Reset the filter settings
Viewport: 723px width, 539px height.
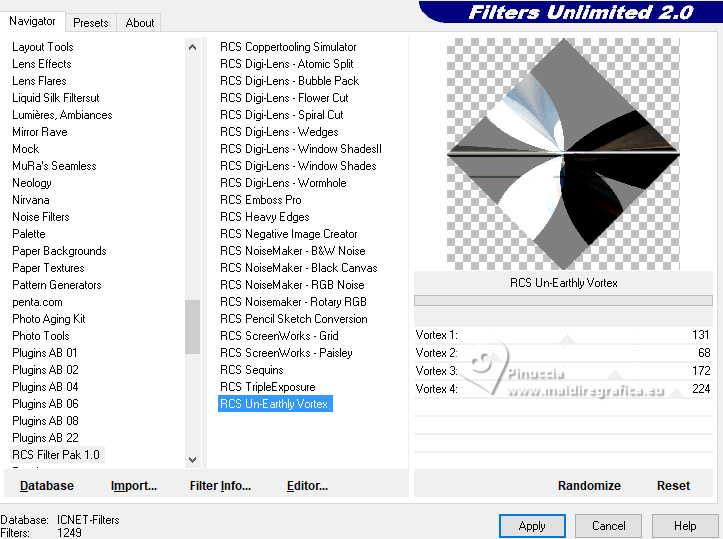[673, 486]
